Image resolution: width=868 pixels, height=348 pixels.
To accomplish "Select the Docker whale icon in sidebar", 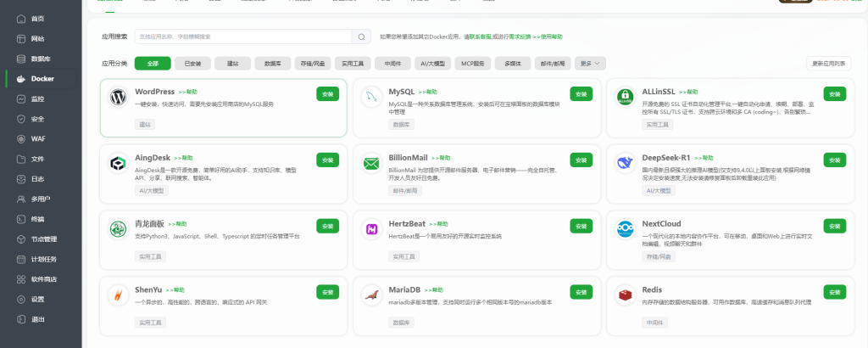I will pyautogui.click(x=21, y=79).
